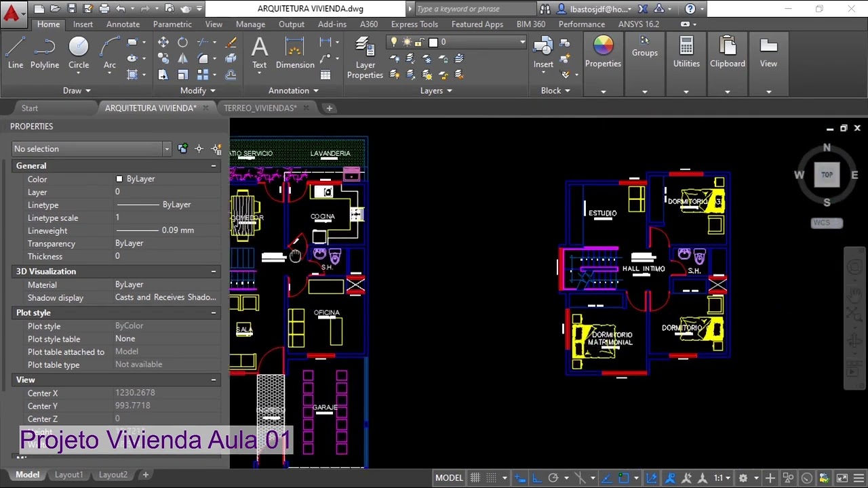Viewport: 868px width, 488px height.
Task: Open the annotation scale 1:1 dropdown
Action: 722,478
